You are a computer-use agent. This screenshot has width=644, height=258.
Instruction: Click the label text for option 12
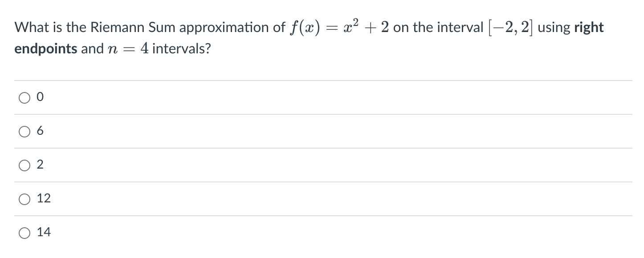[43, 198]
